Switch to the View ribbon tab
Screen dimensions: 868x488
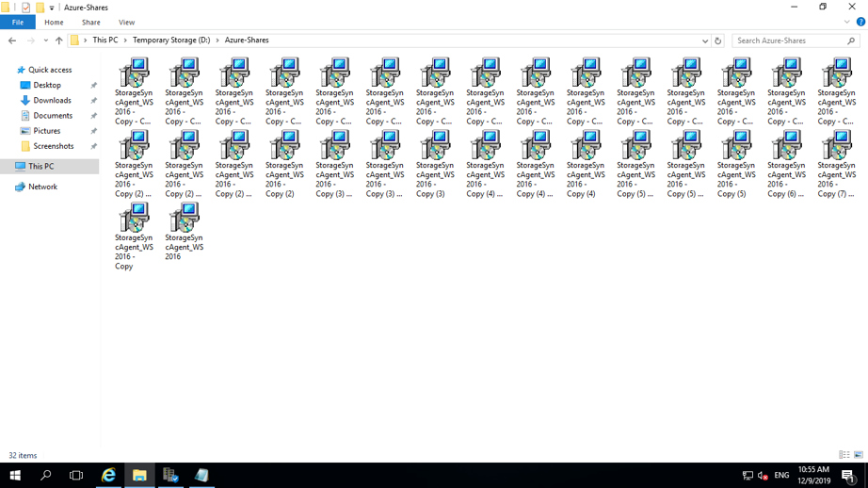126,23
